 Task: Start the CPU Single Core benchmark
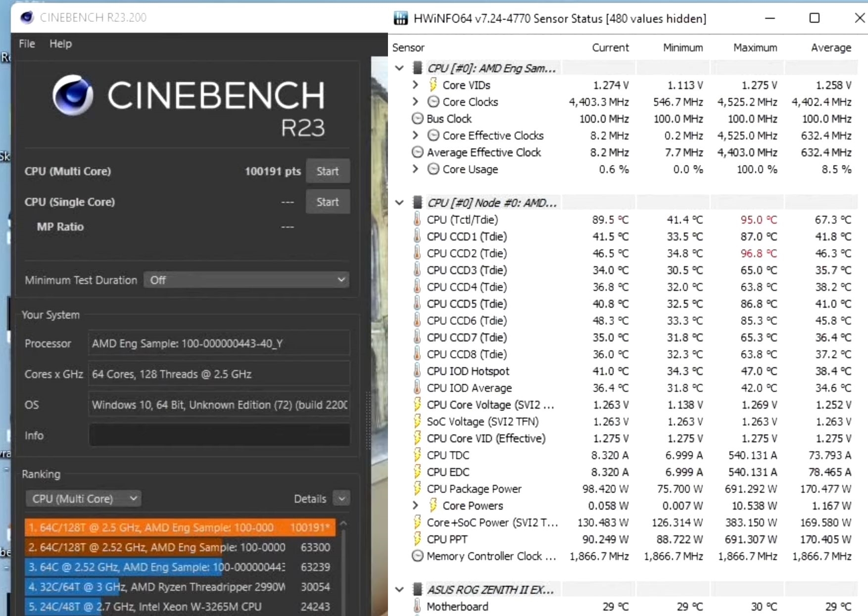coord(328,201)
